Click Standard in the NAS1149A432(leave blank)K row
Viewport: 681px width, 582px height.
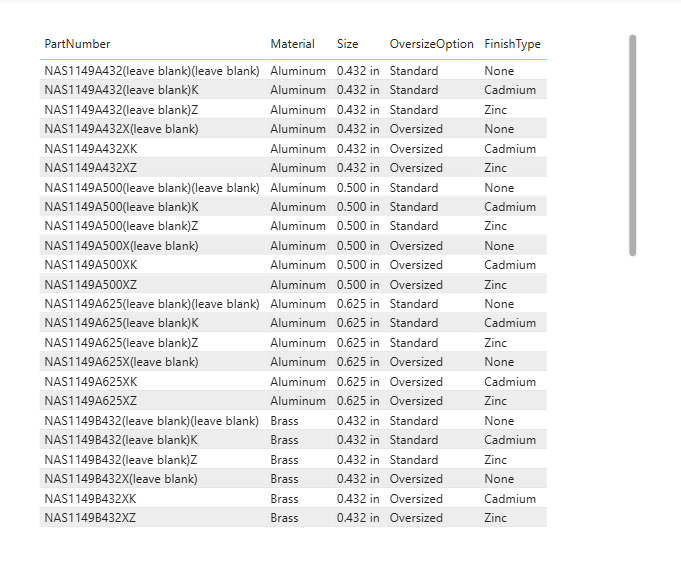pyautogui.click(x=414, y=90)
